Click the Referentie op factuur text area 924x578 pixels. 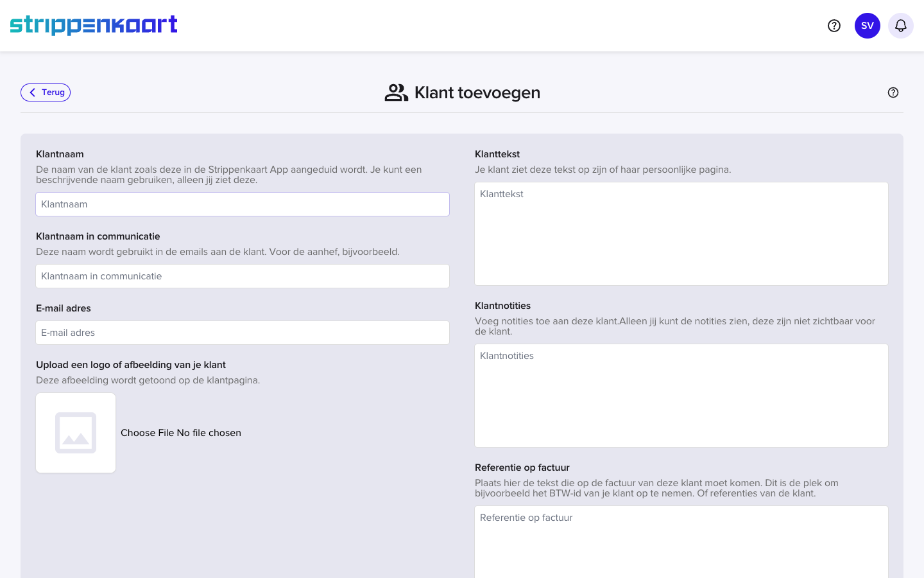[681, 542]
